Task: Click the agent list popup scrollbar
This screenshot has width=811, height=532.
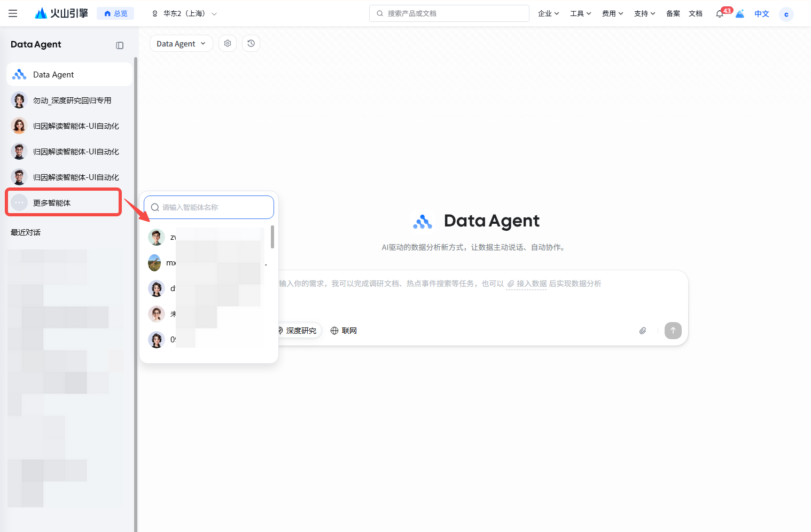Action: coord(272,237)
